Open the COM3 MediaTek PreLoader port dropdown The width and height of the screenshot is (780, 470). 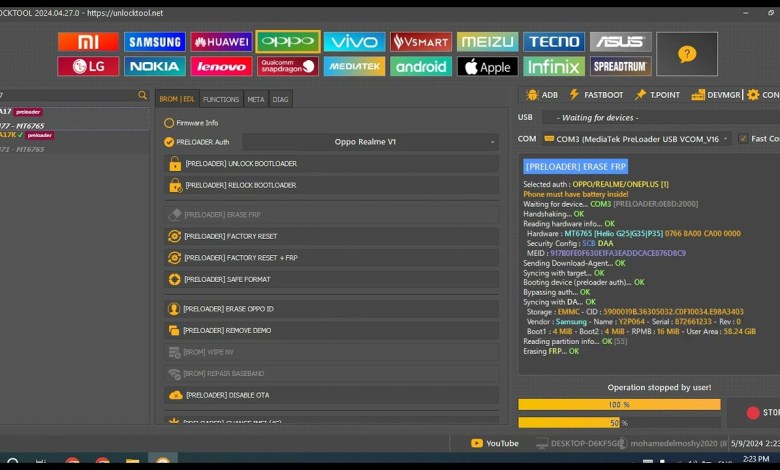(x=636, y=139)
